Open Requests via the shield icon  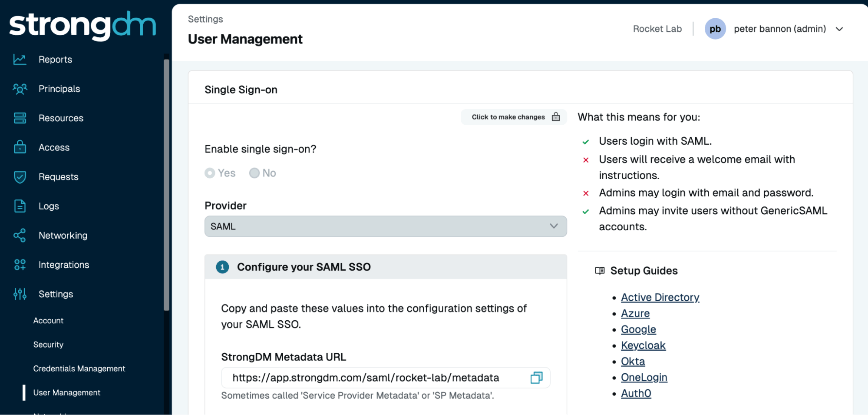coord(20,176)
